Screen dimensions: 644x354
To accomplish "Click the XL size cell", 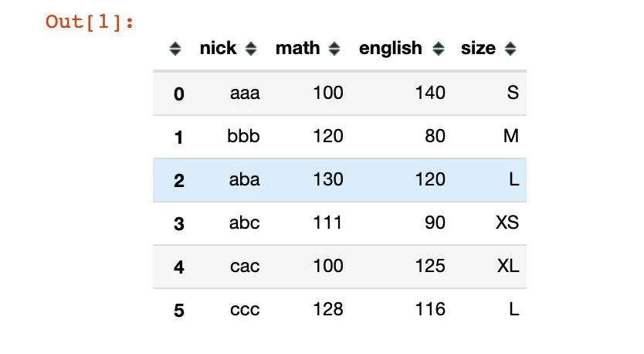I will 508,266.
